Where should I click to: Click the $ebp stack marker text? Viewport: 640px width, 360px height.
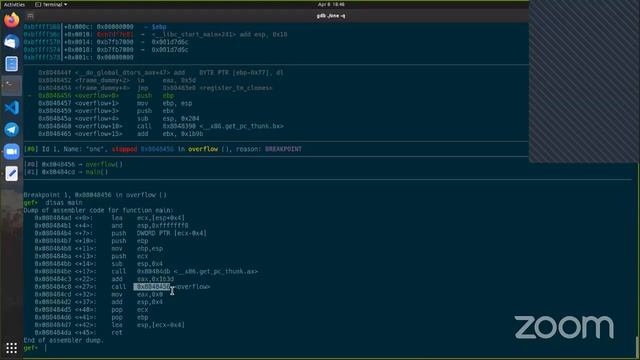click(159, 27)
